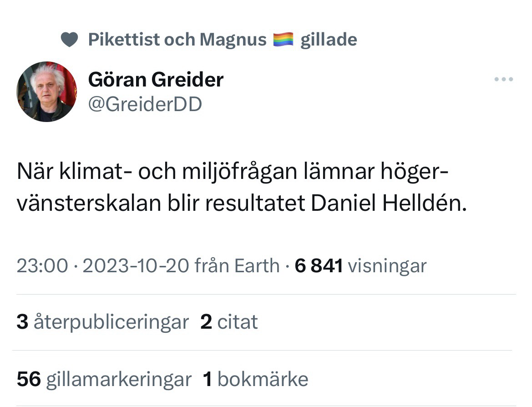View the 6 841 visningar count
The height and width of the screenshot is (407, 532).
(x=360, y=265)
